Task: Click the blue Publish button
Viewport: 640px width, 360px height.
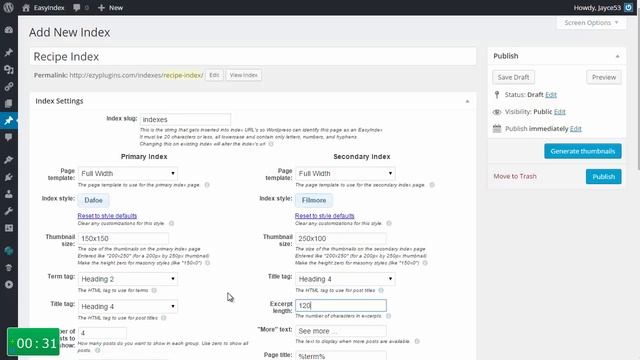Action: (603, 176)
